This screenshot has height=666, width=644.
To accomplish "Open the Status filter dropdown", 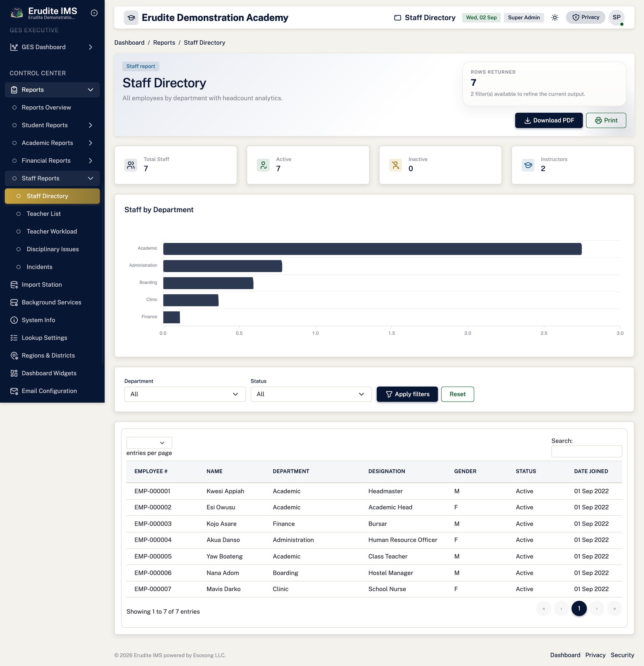I will (x=311, y=394).
